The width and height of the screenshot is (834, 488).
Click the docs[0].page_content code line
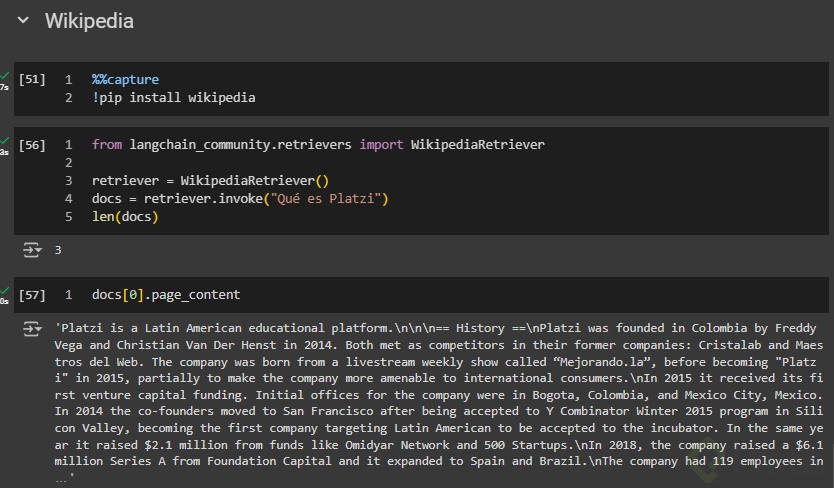(166, 295)
